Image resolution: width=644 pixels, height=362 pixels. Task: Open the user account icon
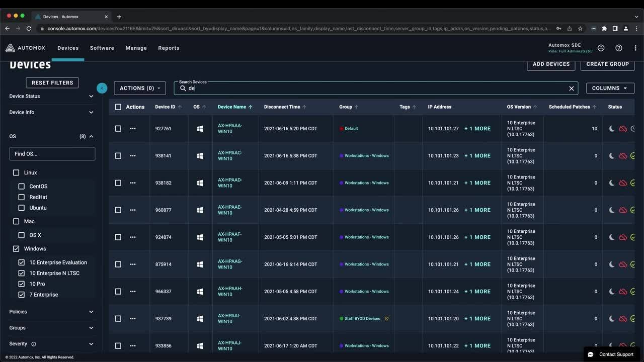(x=601, y=48)
